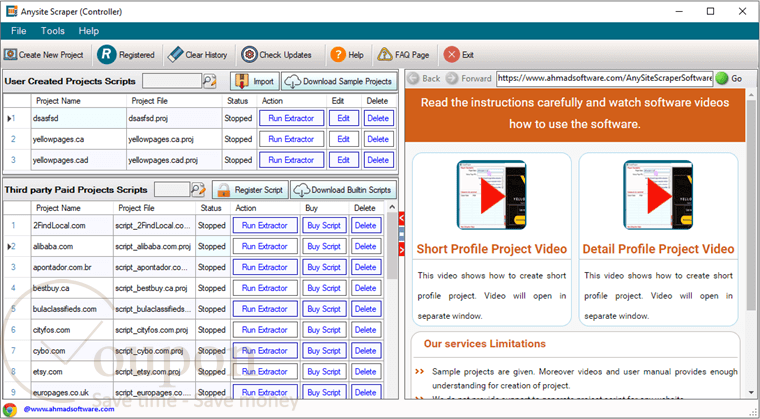760x419 pixels.
Task: Click the dsasfsd.proj file cell
Action: coord(174,118)
